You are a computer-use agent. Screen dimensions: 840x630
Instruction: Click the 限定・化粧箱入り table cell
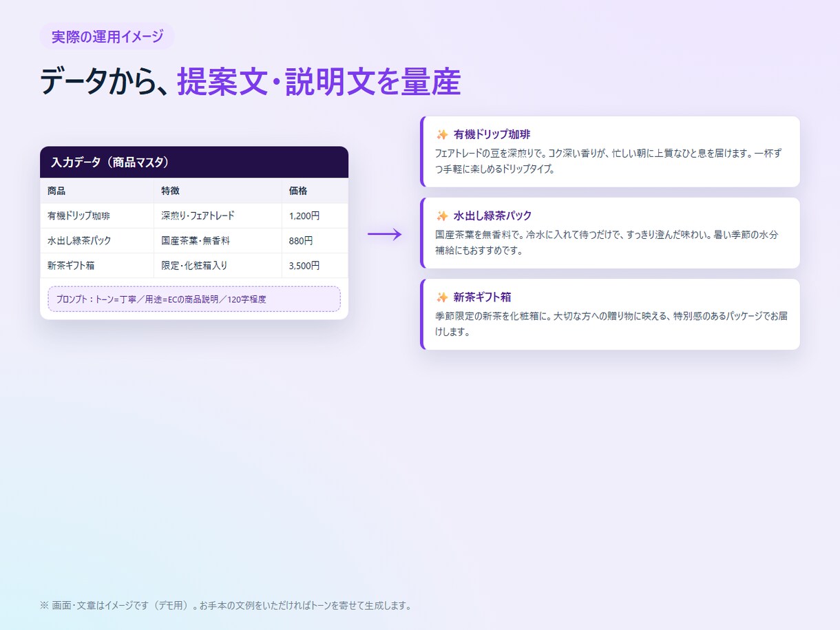(x=218, y=265)
